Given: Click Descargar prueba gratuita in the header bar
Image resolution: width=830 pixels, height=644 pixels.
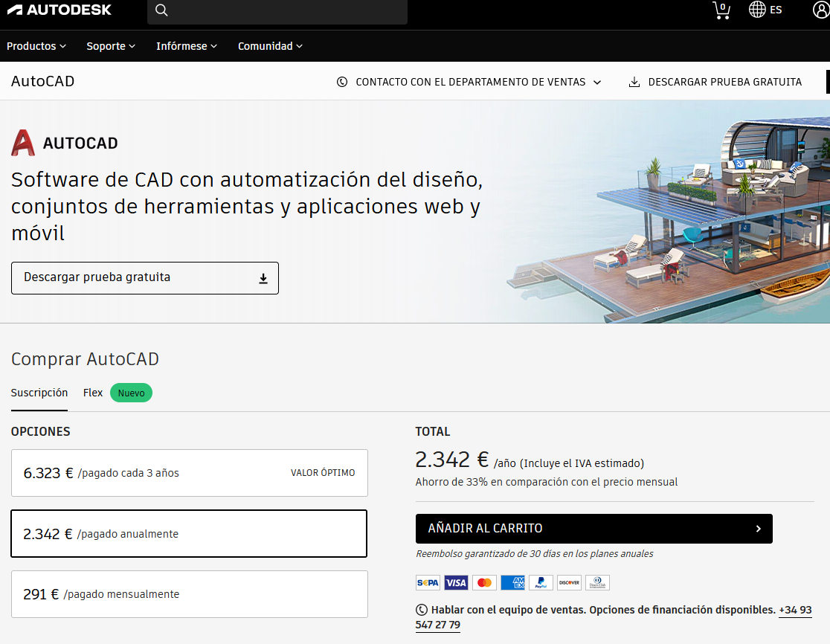Looking at the screenshot, I should pyautogui.click(x=715, y=82).
